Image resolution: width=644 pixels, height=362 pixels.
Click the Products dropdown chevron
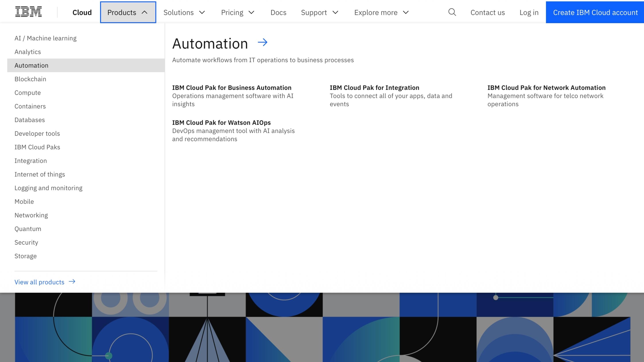pos(144,12)
